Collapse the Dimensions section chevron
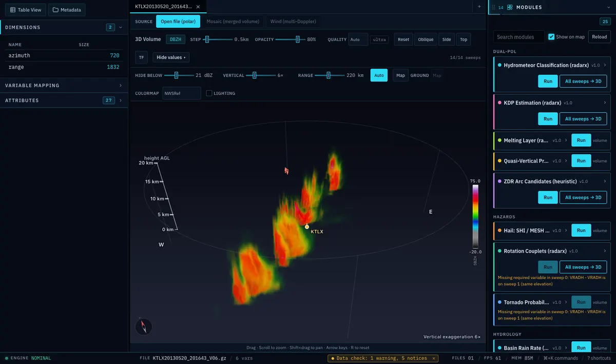The width and height of the screenshot is (616, 364). coord(121,27)
